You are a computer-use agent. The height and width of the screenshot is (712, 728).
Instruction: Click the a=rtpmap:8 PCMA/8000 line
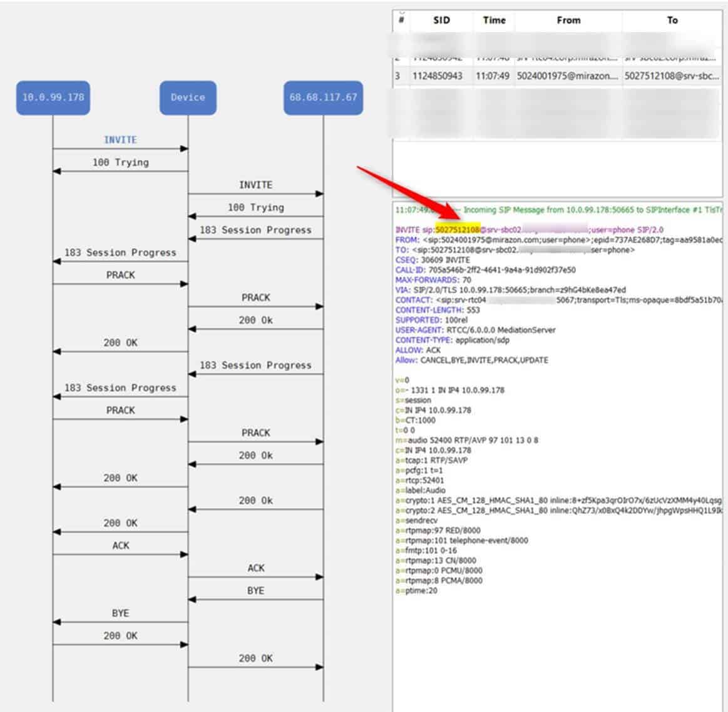[439, 581]
